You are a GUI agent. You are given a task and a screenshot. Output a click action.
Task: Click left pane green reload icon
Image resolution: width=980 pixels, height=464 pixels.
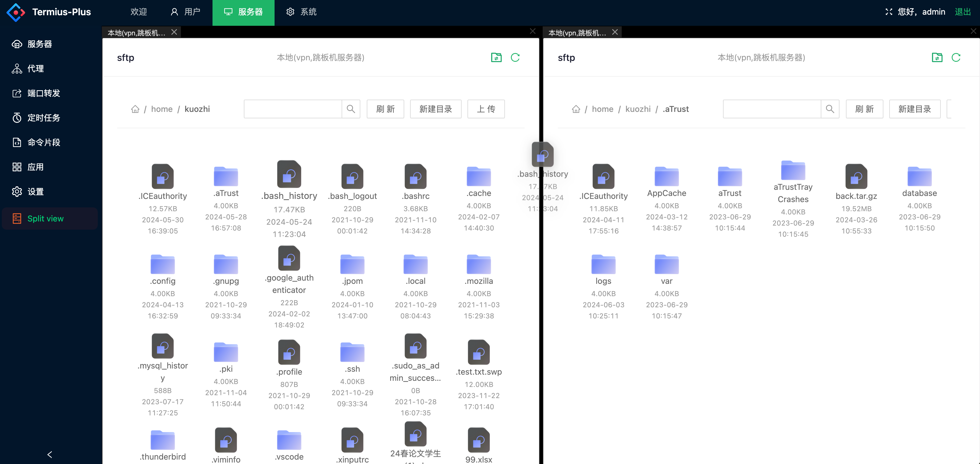click(x=515, y=57)
